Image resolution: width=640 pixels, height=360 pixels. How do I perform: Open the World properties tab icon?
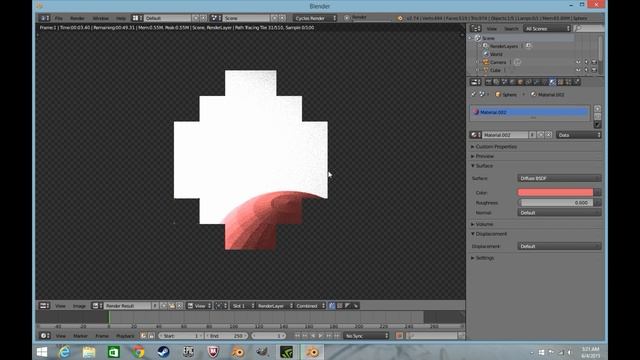click(x=513, y=82)
